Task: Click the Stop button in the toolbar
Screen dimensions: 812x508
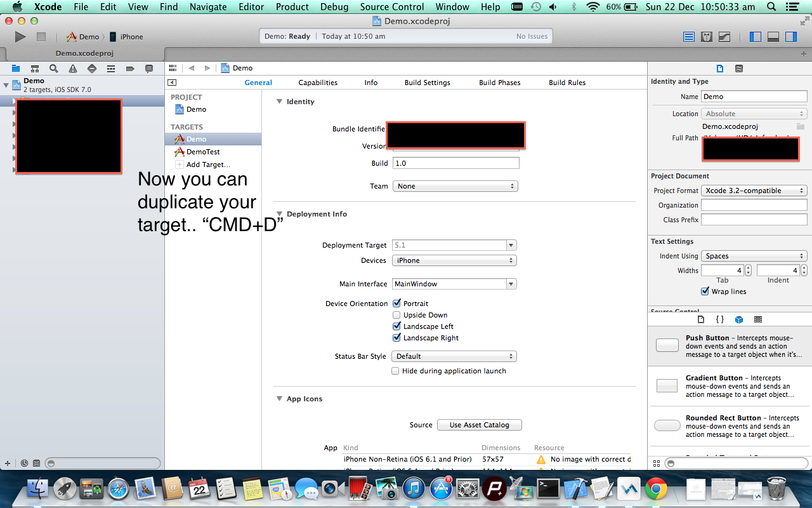Action: click(41, 37)
